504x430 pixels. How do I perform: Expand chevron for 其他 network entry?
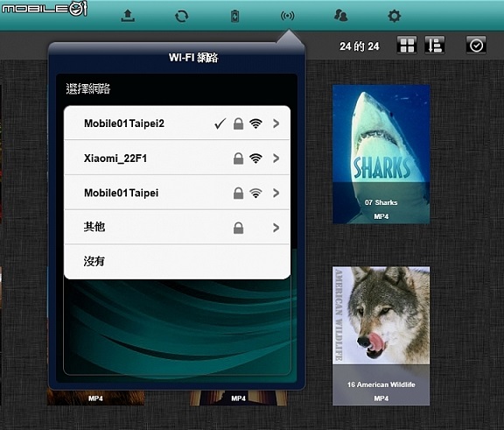[x=276, y=228]
